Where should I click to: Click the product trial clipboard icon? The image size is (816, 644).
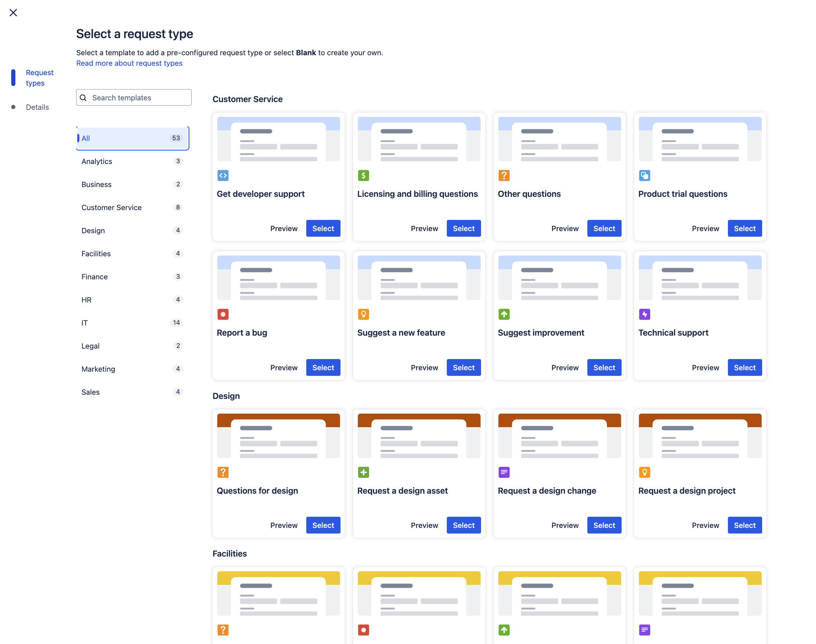[x=644, y=176]
